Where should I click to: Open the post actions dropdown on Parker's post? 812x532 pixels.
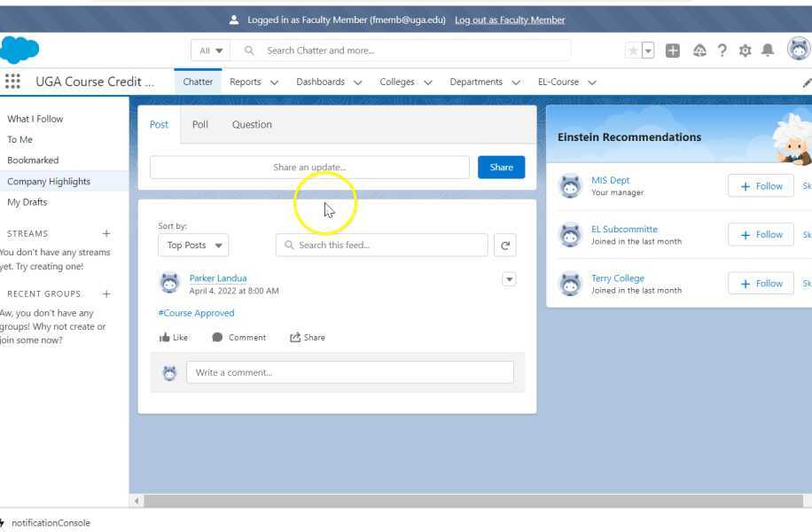[x=509, y=278]
